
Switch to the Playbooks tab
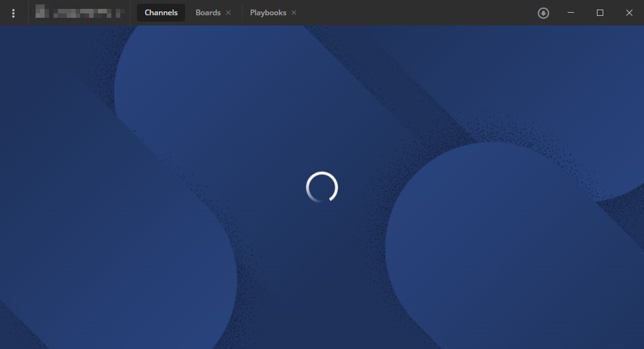coord(268,13)
